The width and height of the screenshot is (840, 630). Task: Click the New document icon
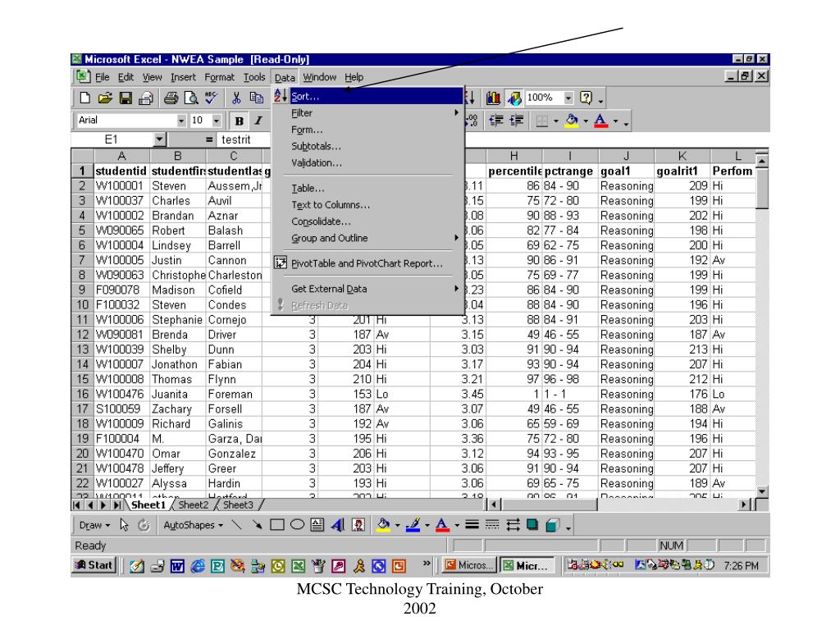(84, 98)
